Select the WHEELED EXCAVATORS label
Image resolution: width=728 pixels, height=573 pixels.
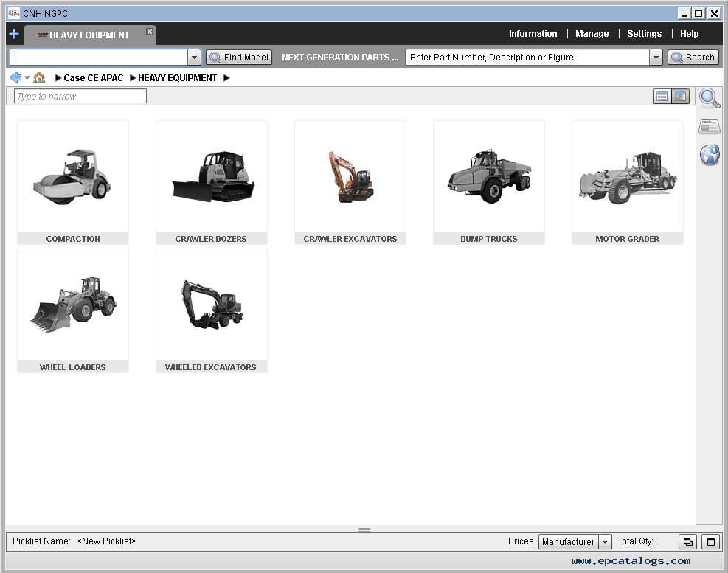click(x=211, y=367)
